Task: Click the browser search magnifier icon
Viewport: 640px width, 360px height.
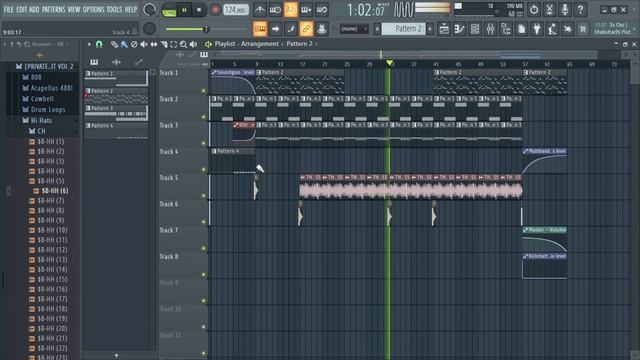Action: [27, 44]
